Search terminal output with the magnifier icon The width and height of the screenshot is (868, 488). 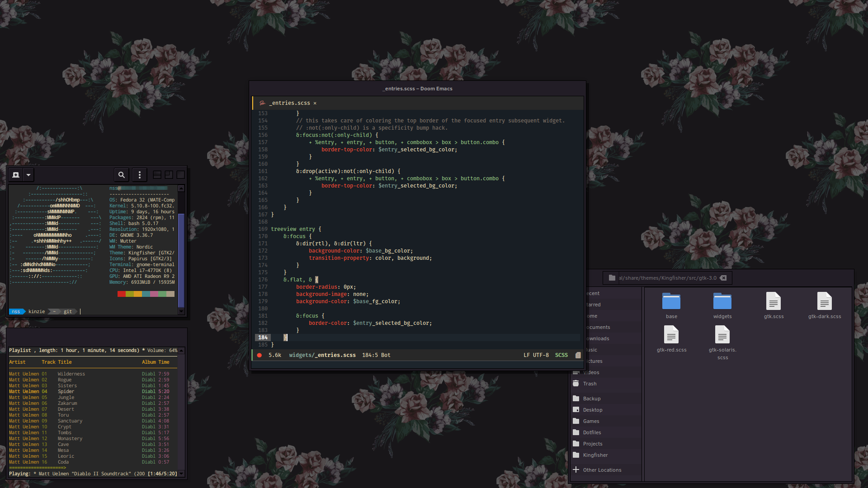tap(121, 174)
